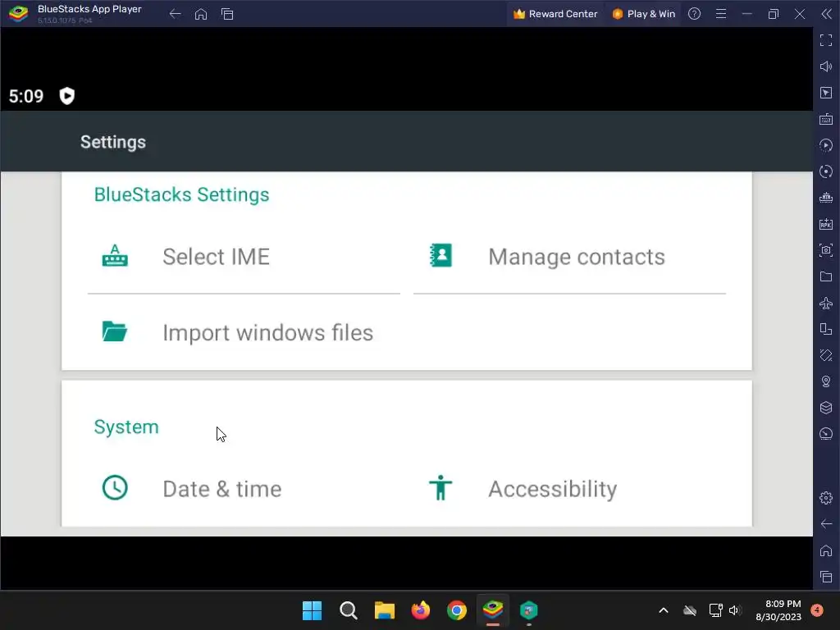
Task: Click the Play & Win button
Action: pyautogui.click(x=643, y=14)
